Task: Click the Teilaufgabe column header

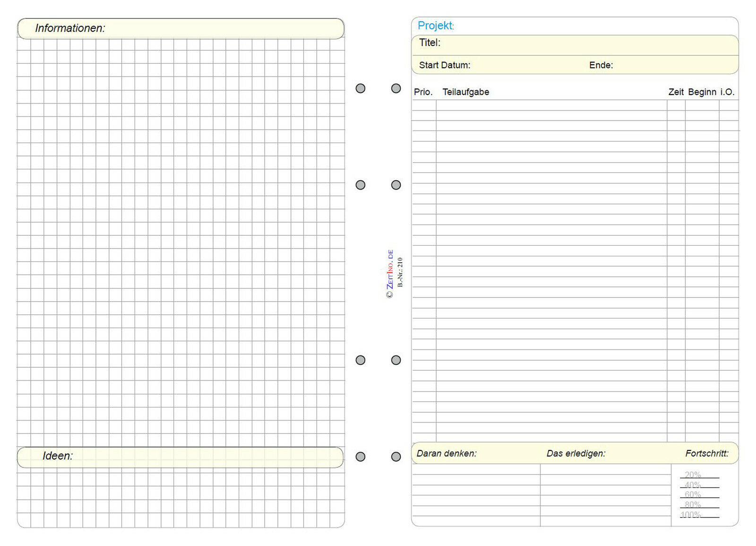Action: [465, 92]
